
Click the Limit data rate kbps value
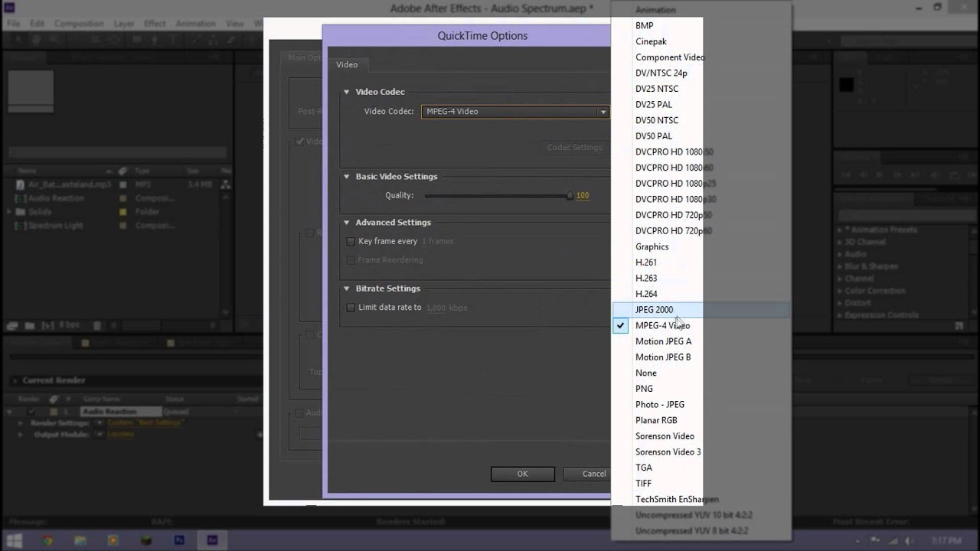(x=436, y=308)
